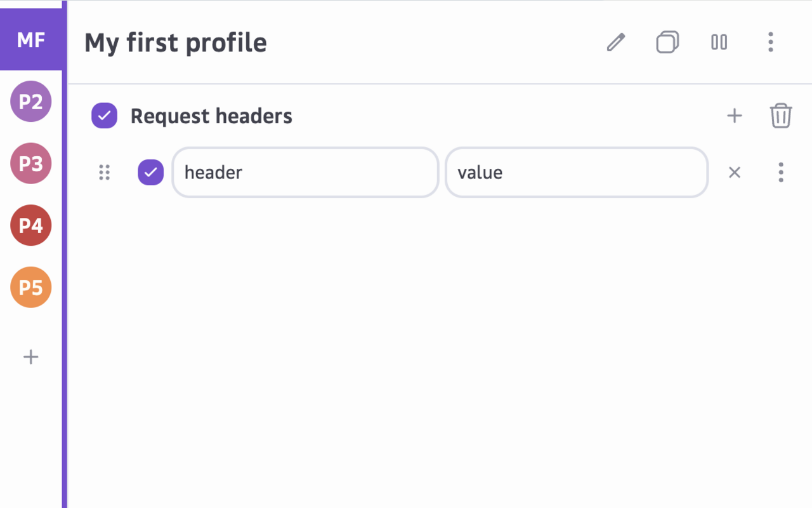Select the MF profile tab
Viewport: 812px width, 508px height.
(30, 40)
